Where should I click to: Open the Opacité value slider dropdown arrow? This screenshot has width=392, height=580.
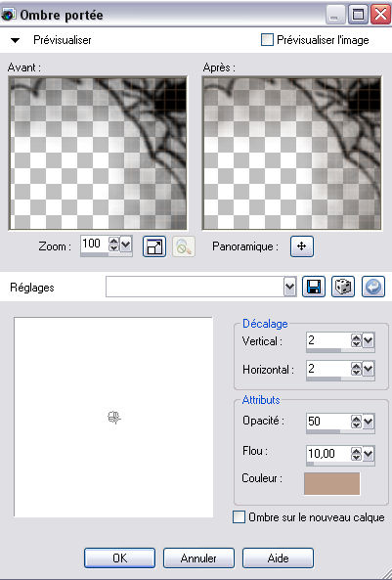(369, 422)
